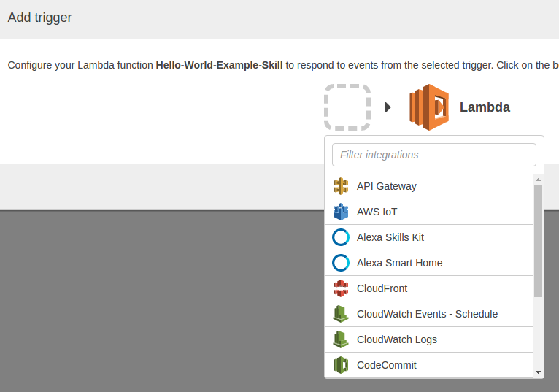
Task: Click the empty dashed trigger placeholder box
Action: click(347, 107)
